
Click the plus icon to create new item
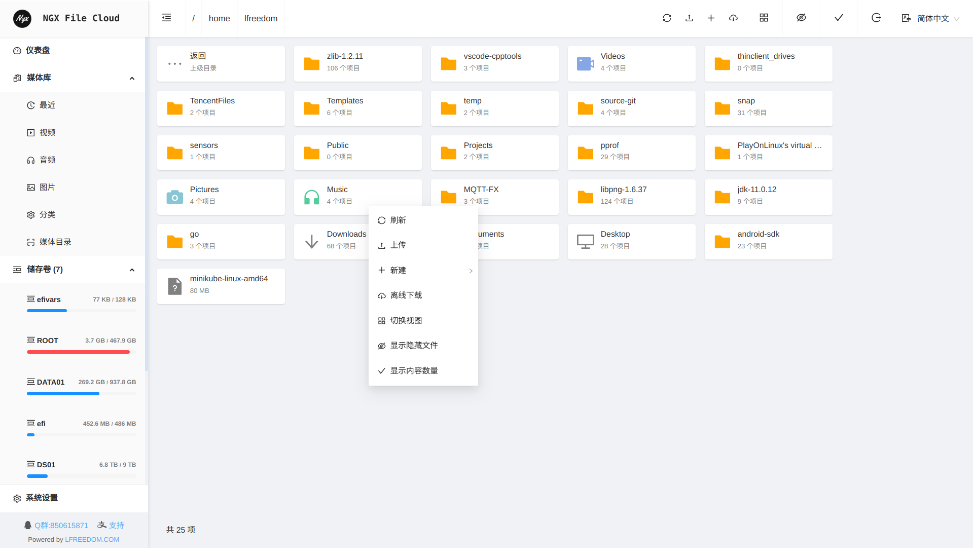point(711,18)
